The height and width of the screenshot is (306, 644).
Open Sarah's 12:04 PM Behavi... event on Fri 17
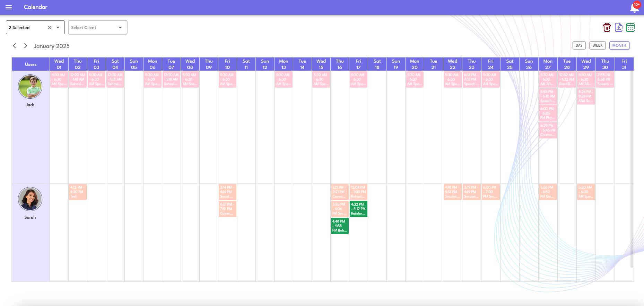click(x=358, y=192)
